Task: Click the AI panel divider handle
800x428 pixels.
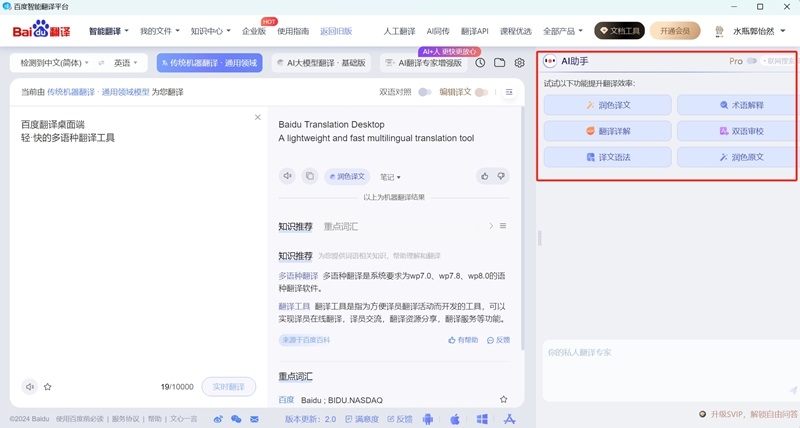Action: coord(540,238)
